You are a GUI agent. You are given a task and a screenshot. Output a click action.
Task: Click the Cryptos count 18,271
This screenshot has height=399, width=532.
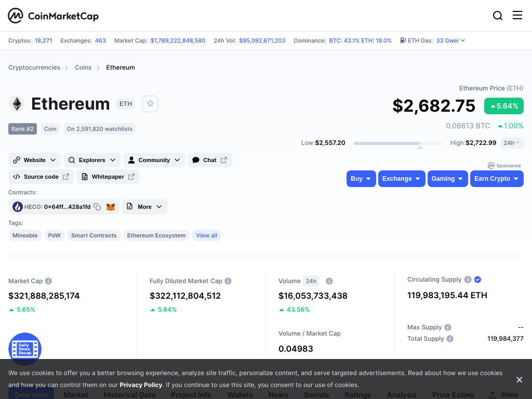click(x=44, y=41)
